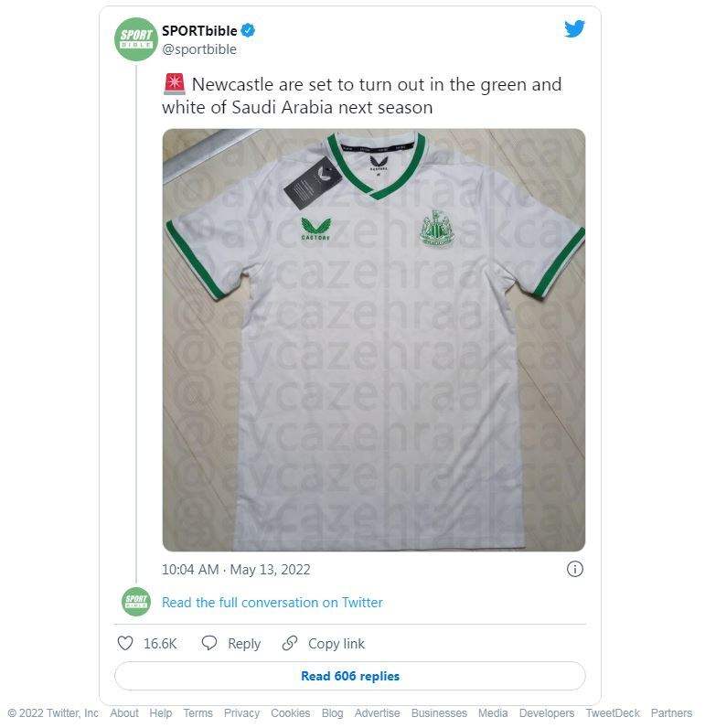Click the Read 606 replies button
Screen dimensions: 705x728
coord(349,677)
